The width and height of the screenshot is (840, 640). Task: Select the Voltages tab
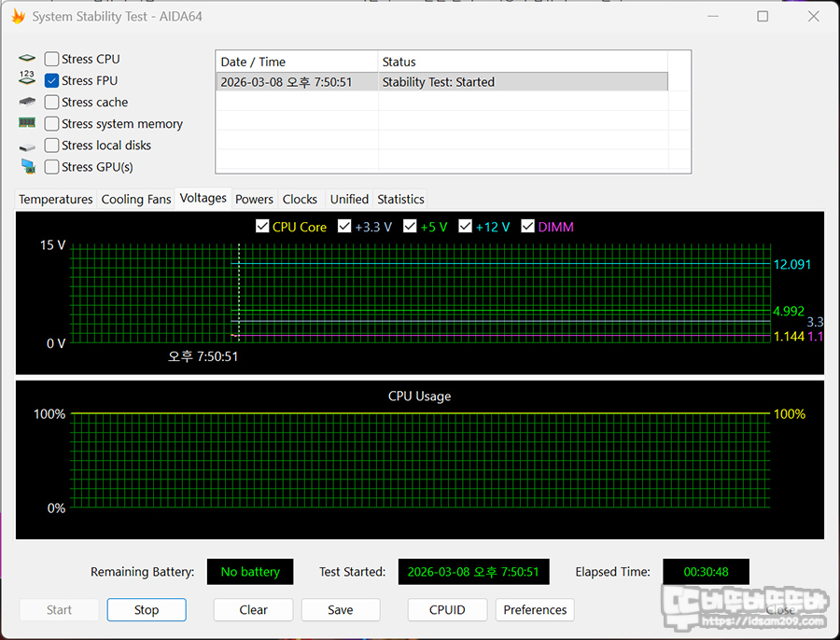click(203, 198)
